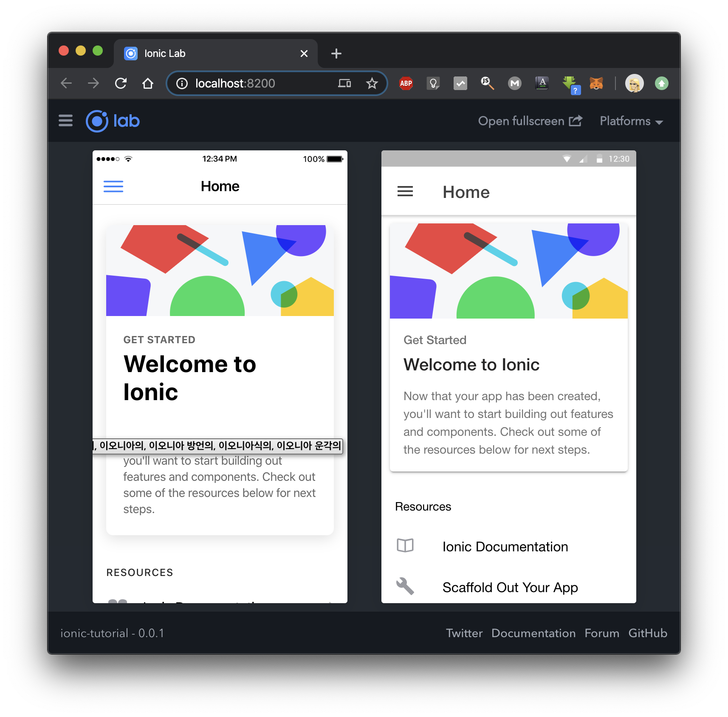Image resolution: width=728 pixels, height=717 pixels.
Task: Open the dark A text extension
Action: pos(542,83)
